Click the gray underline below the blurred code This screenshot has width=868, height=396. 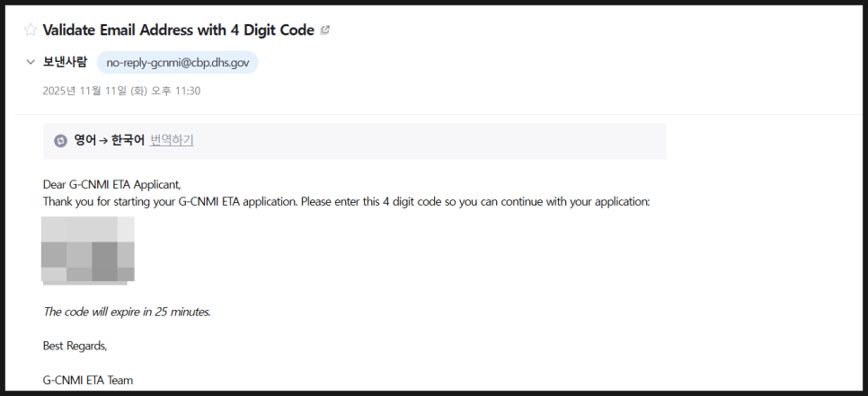tap(85, 283)
